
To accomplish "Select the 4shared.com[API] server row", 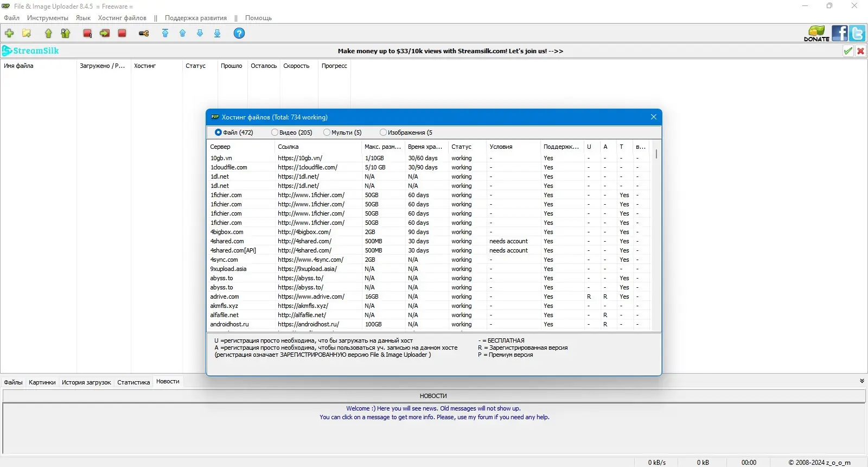I will pos(429,250).
